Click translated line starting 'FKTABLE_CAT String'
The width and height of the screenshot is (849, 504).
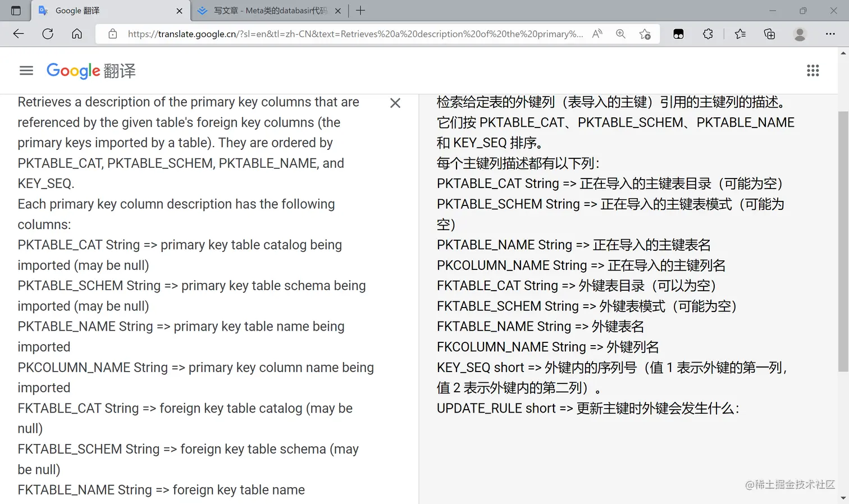click(x=577, y=286)
